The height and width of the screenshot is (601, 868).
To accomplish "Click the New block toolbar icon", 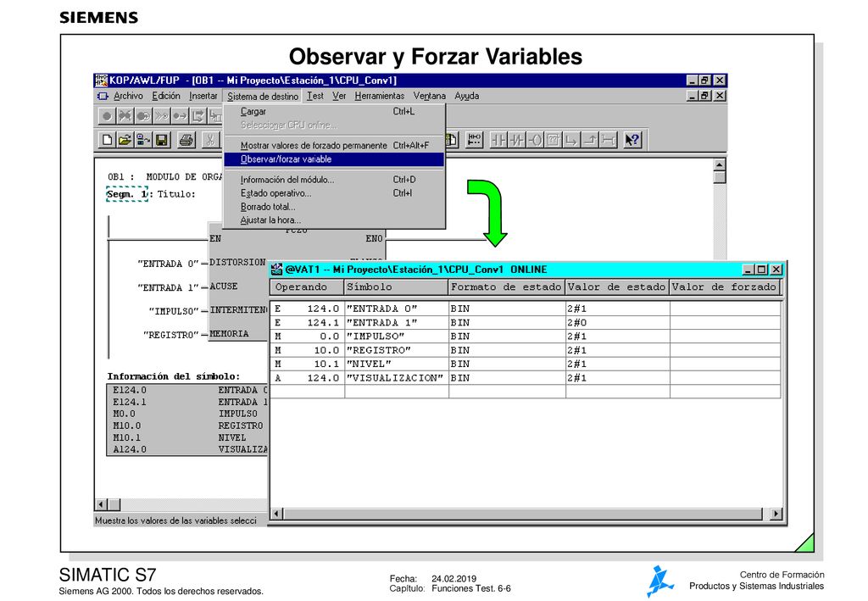I will (x=107, y=140).
